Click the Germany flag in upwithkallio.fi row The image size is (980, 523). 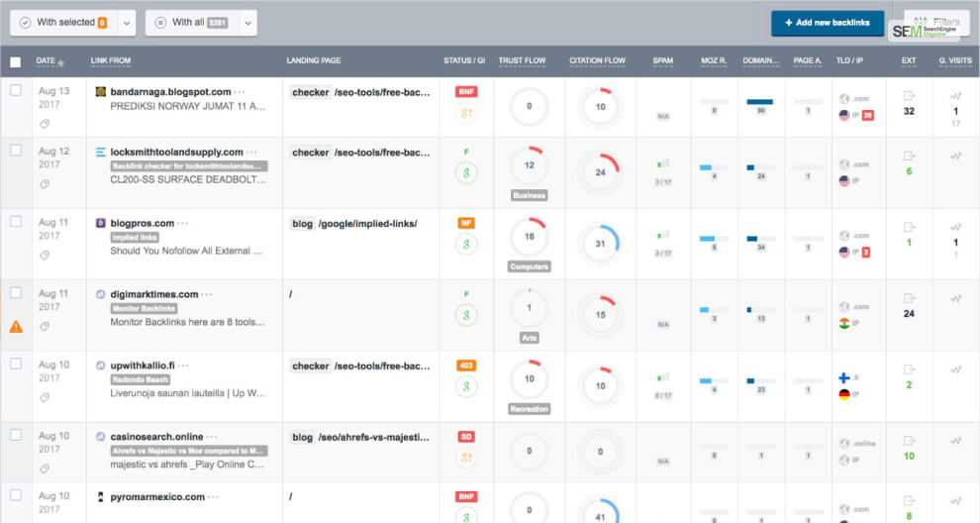click(843, 394)
